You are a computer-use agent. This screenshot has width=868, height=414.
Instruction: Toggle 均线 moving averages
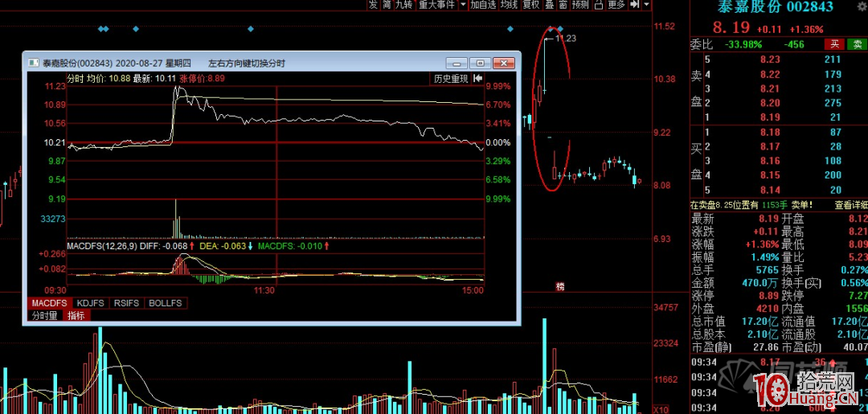509,5
